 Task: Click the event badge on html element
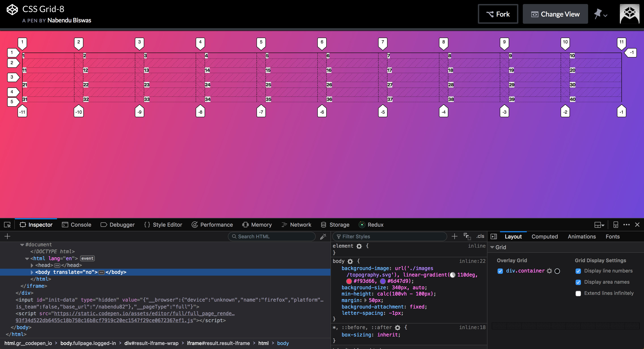(x=87, y=258)
